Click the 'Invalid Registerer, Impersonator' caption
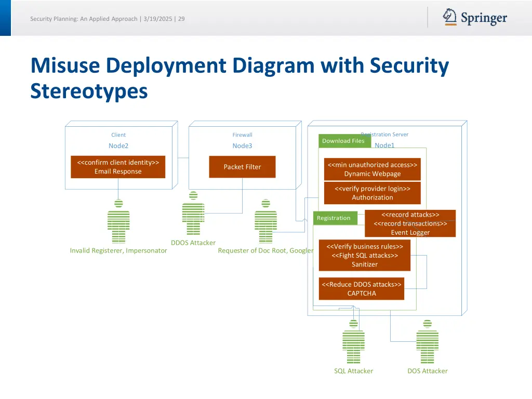This screenshot has width=532, height=399. pyautogui.click(x=118, y=250)
